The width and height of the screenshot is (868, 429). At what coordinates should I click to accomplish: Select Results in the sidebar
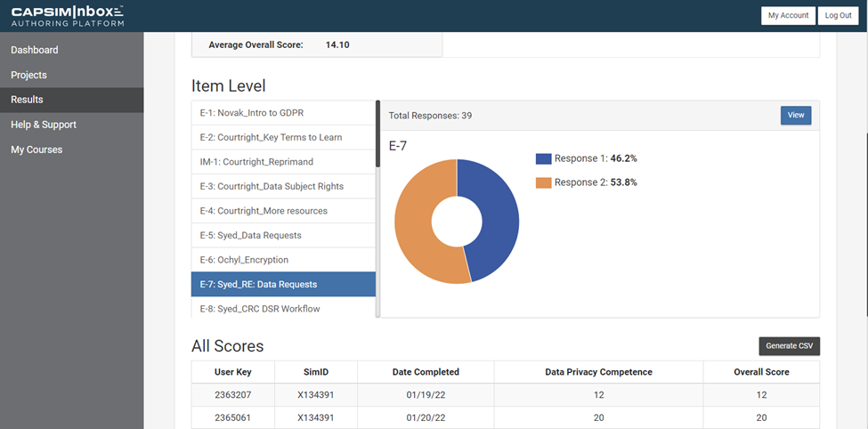point(72,100)
